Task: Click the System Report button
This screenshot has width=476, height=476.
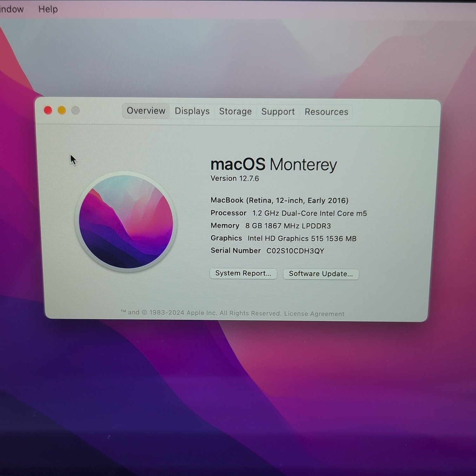Action: (243, 274)
